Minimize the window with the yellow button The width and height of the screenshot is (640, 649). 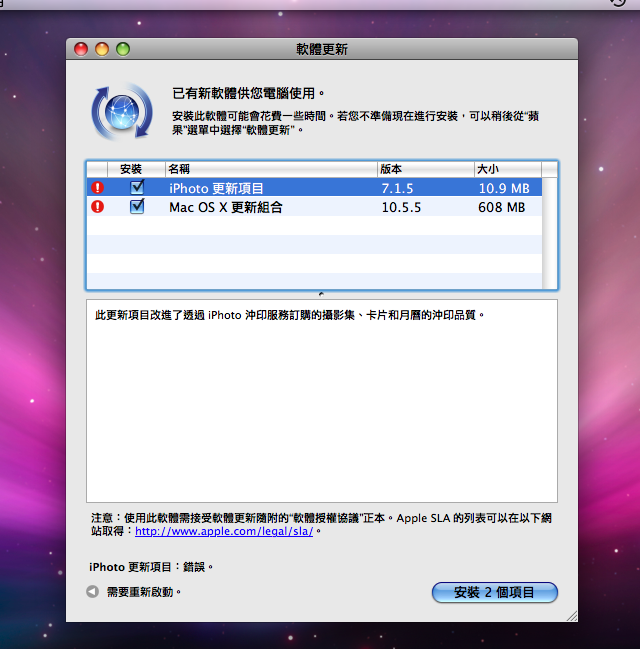point(102,49)
